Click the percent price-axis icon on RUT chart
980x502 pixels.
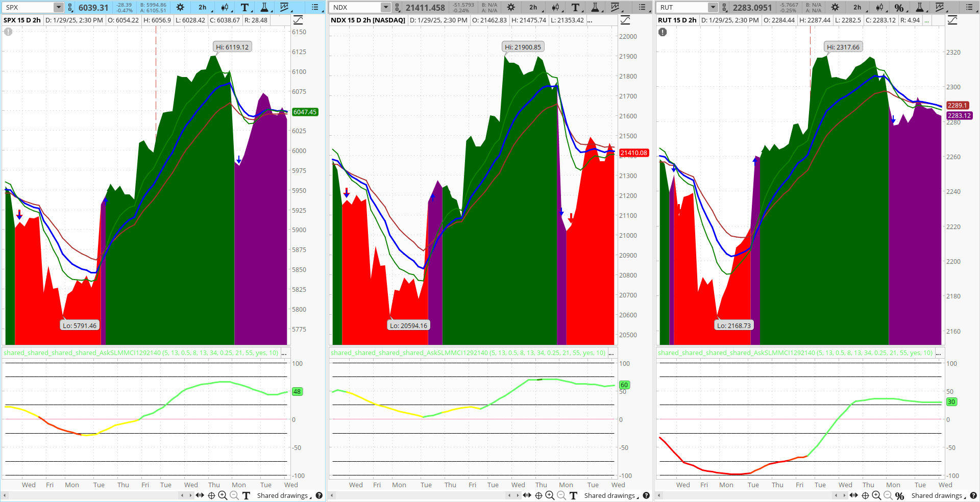pyautogui.click(x=900, y=7)
